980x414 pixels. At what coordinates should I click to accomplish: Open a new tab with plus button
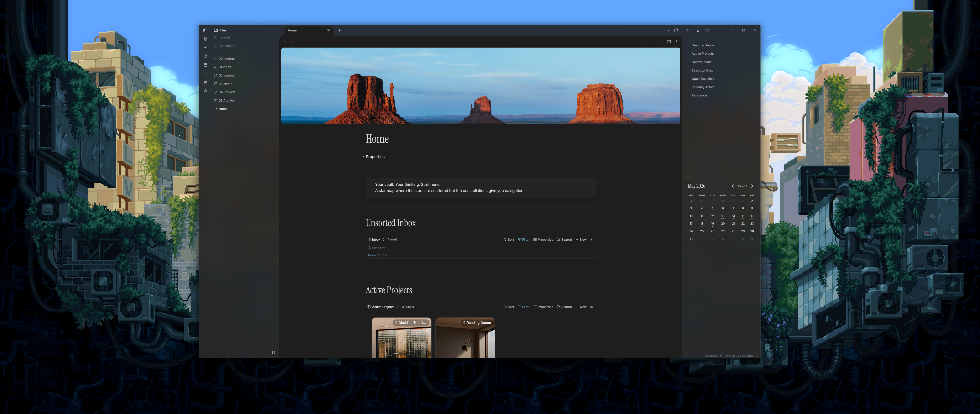tap(339, 30)
